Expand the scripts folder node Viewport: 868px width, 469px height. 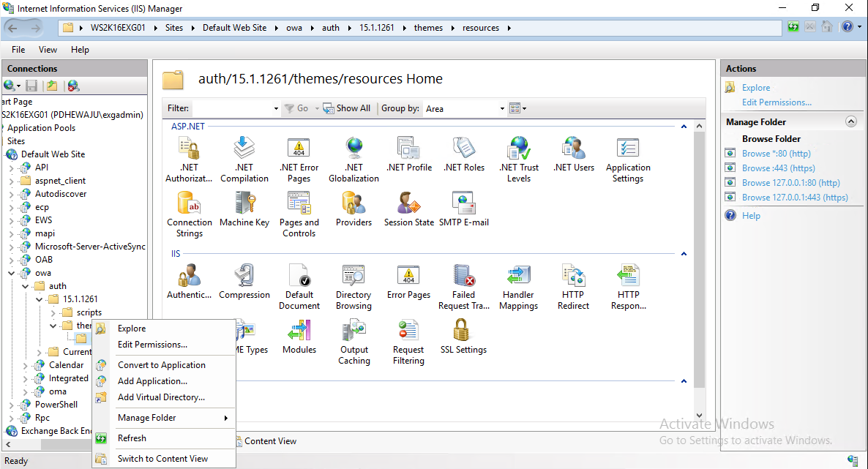click(x=53, y=313)
